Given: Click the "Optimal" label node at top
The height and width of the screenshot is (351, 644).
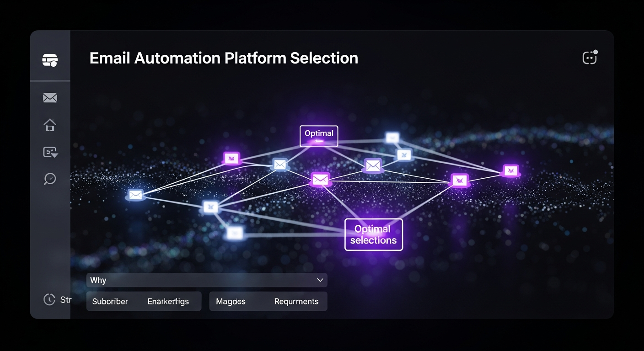Looking at the screenshot, I should click(x=319, y=136).
